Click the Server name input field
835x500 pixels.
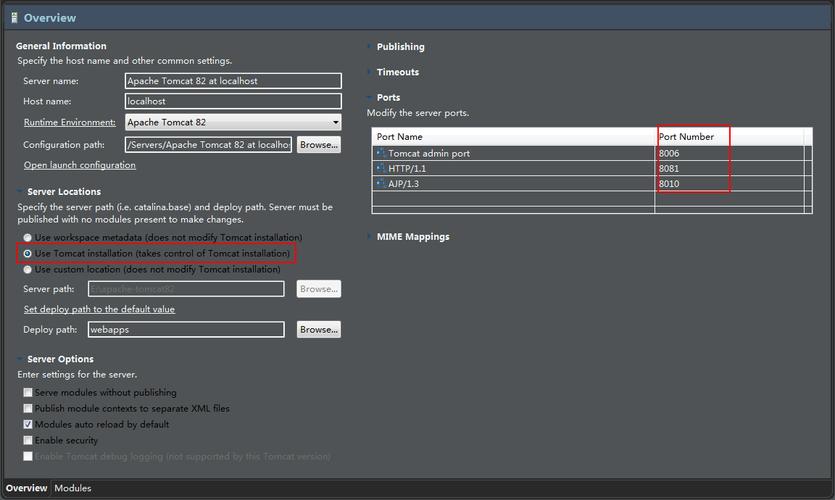tap(233, 81)
